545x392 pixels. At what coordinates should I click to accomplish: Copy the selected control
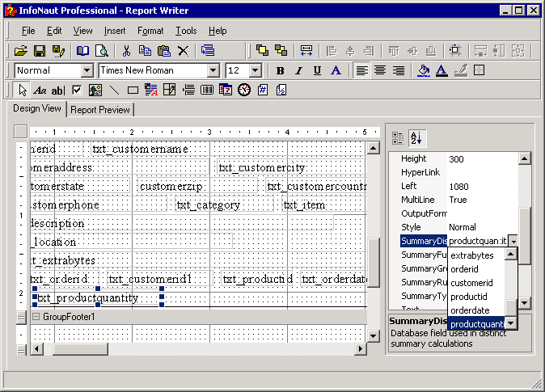[145, 51]
